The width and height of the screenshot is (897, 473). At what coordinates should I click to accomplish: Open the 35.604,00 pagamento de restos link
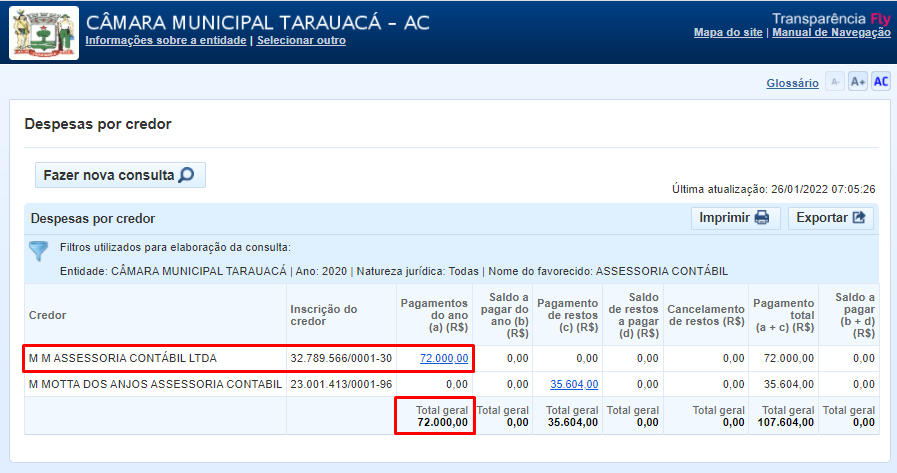(x=574, y=384)
